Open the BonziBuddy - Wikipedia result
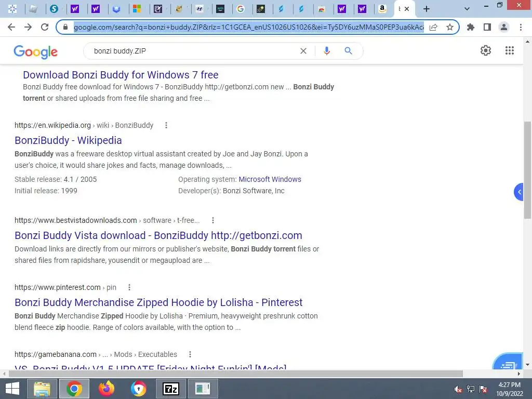 click(x=68, y=140)
